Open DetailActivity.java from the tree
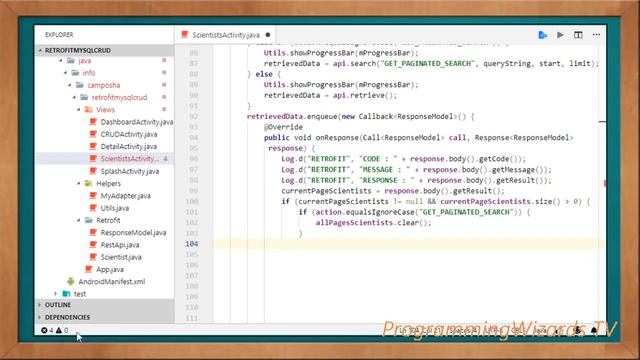This screenshot has width=640, height=360. click(129, 146)
